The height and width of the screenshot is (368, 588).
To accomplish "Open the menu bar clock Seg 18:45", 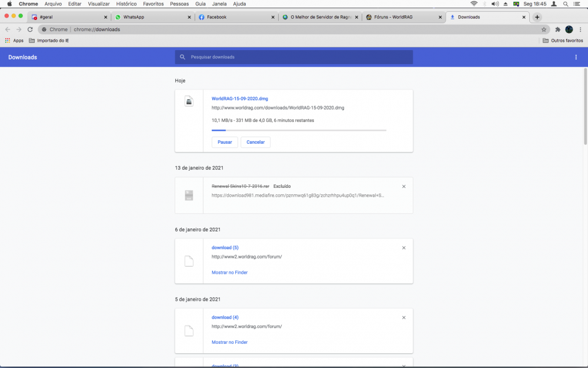I will click(534, 4).
